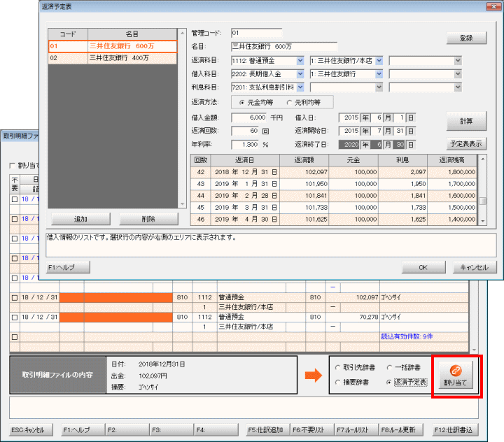Screen dimensions: 504x442
Task: Open 利息科目 7201:支払利息割引料 dropdown
Action: (300, 87)
